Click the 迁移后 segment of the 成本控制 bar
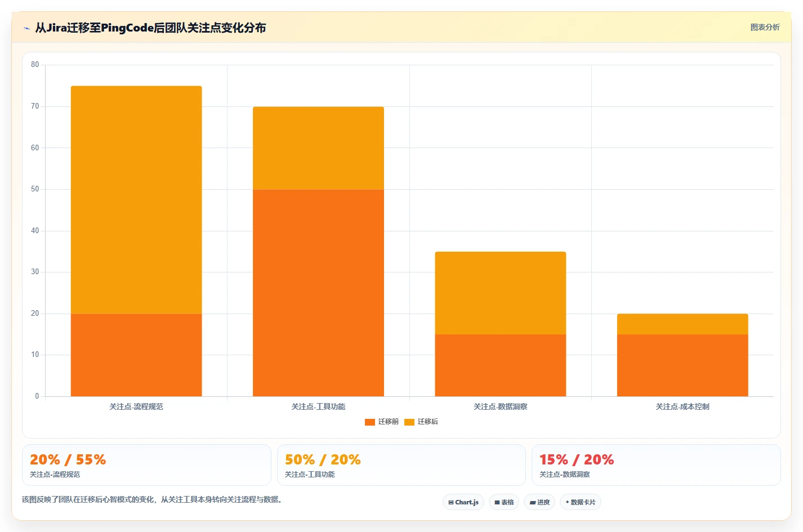Image resolution: width=803 pixels, height=532 pixels. 682,324
